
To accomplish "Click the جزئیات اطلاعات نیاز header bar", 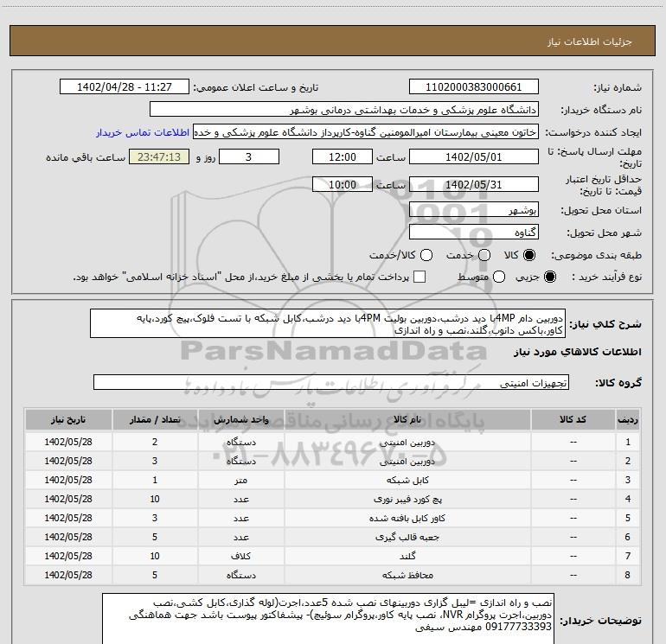I will 333,41.
